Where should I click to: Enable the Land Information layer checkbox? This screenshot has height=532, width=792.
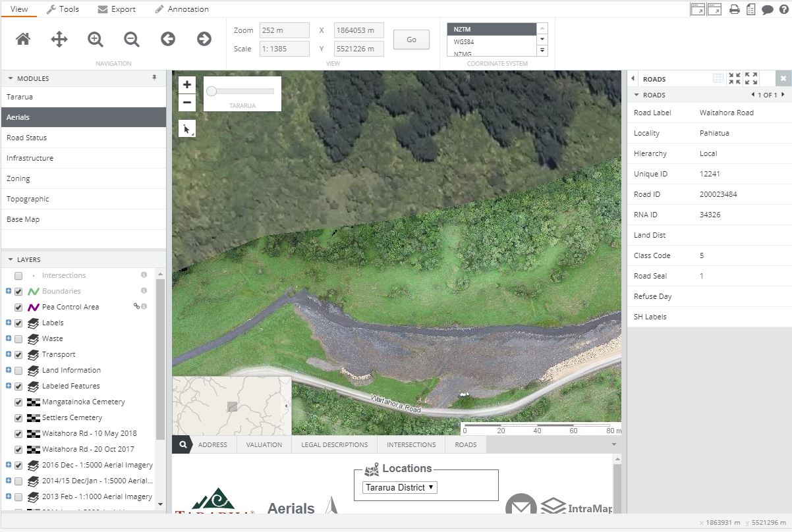18,371
